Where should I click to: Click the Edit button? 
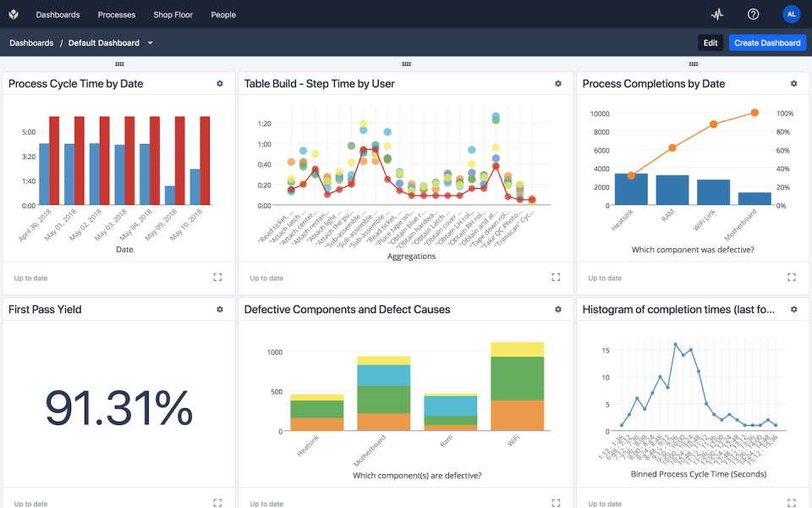coord(710,42)
